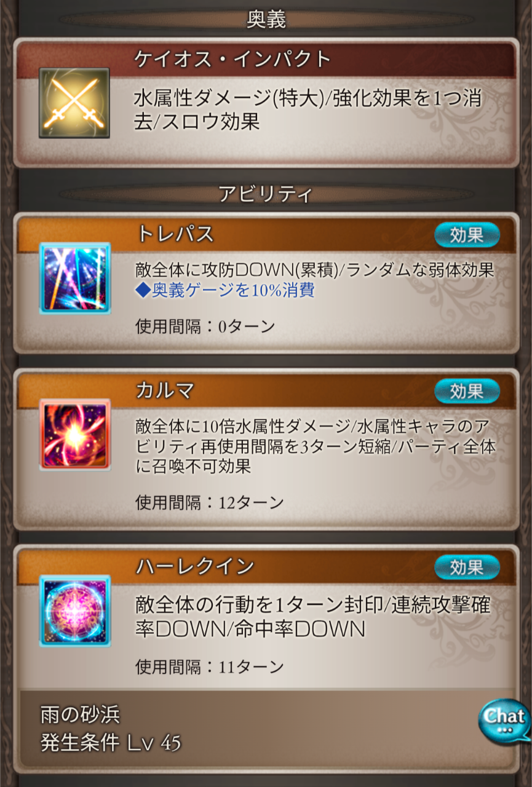Click the blue 奥義ゲージを10%消費 note
This screenshot has height=787, width=532.
point(224,291)
